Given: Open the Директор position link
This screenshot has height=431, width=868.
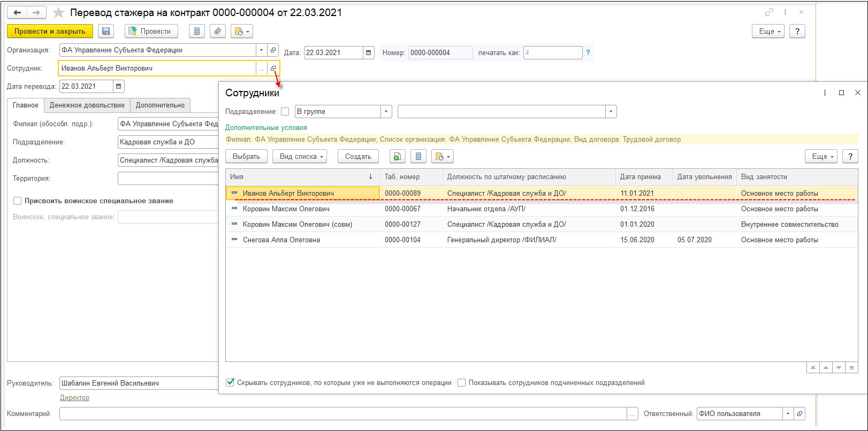Looking at the screenshot, I should tap(74, 397).
